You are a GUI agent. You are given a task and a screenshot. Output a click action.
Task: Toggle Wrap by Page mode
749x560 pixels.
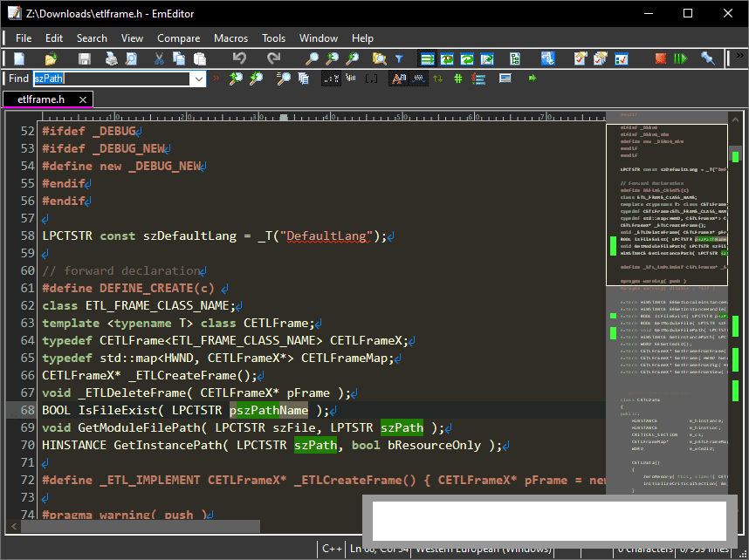pyautogui.click(x=487, y=58)
